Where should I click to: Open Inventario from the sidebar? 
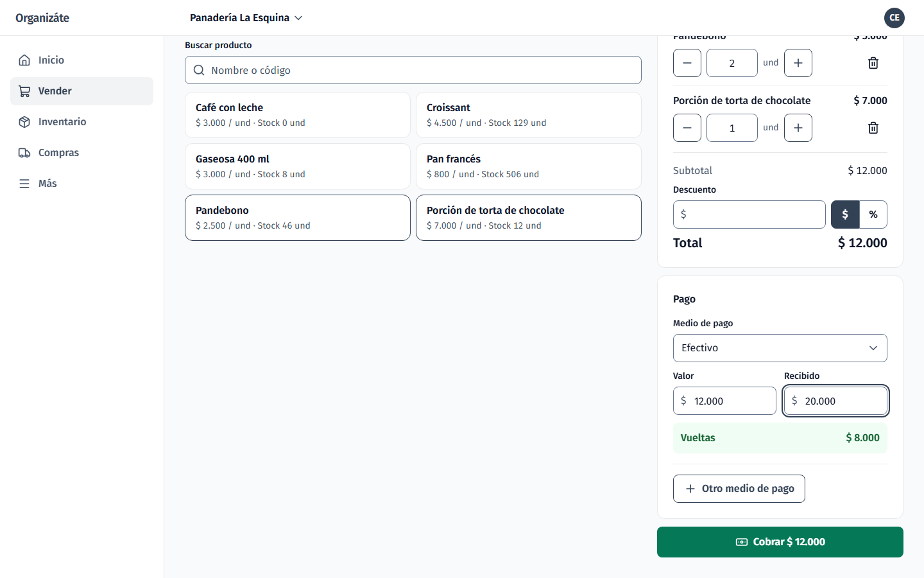[x=81, y=121]
